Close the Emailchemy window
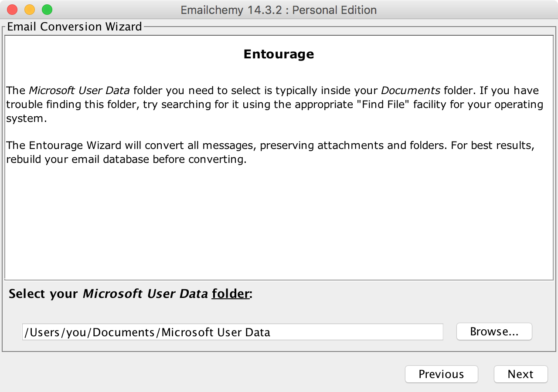The height and width of the screenshot is (392, 558). (x=12, y=10)
